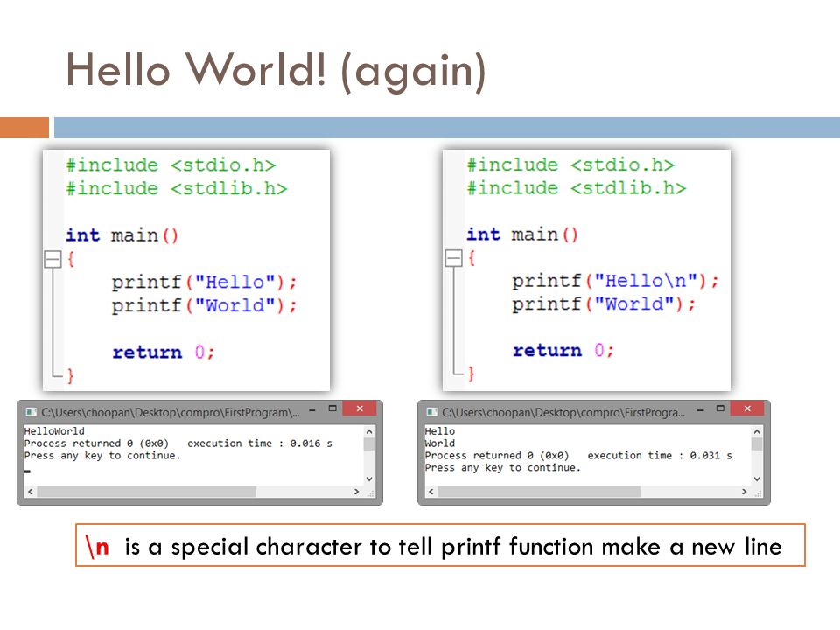This screenshot has height=630, width=840.
Task: Click the right console title bar icon
Action: [x=431, y=412]
